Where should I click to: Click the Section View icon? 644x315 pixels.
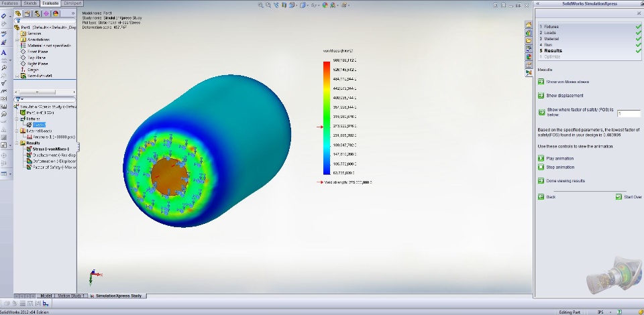tap(284, 5)
